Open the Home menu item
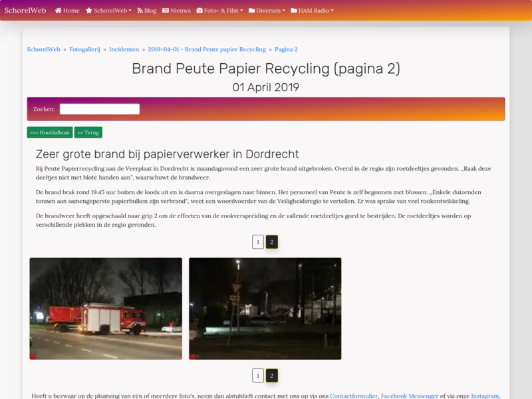This screenshot has height=399, width=532. point(67,11)
